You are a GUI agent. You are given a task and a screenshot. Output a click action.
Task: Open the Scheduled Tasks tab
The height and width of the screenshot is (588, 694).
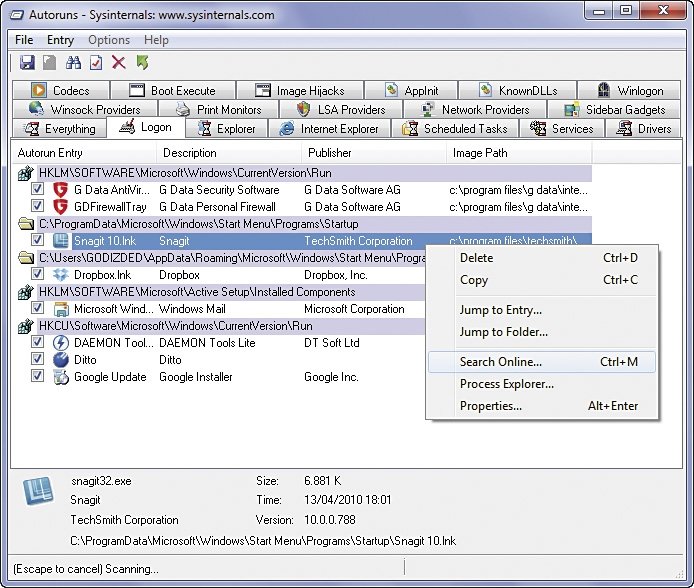tap(454, 129)
